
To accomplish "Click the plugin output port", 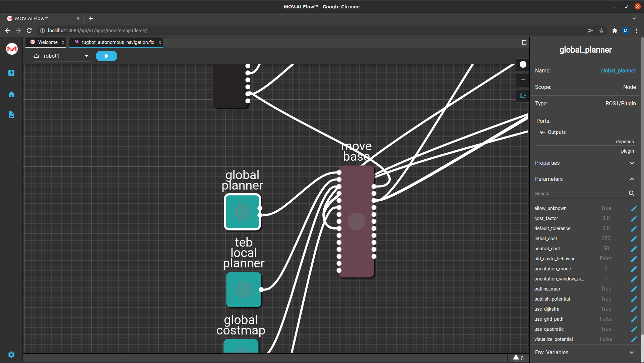I will point(627,151).
